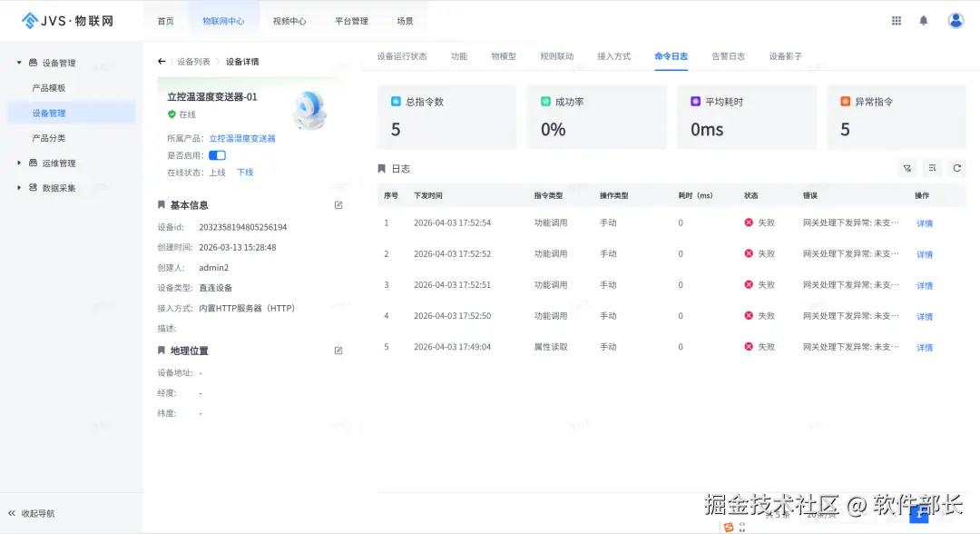Open the notification bell icon

(926, 20)
